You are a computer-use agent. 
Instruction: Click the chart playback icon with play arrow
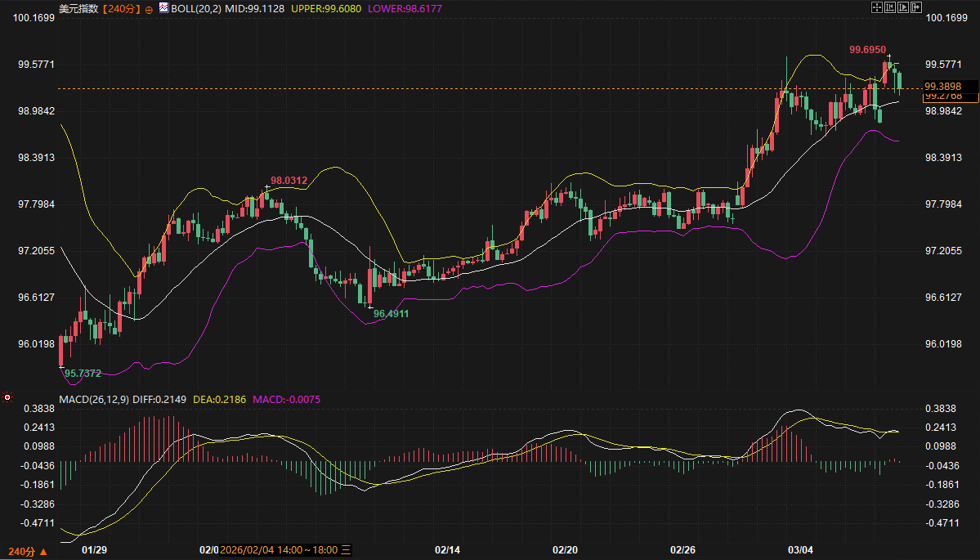903,8
